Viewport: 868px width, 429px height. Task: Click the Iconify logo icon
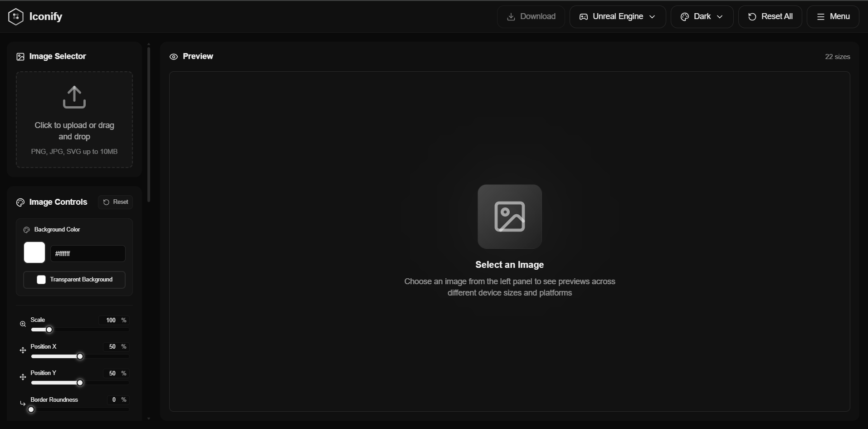click(x=16, y=16)
